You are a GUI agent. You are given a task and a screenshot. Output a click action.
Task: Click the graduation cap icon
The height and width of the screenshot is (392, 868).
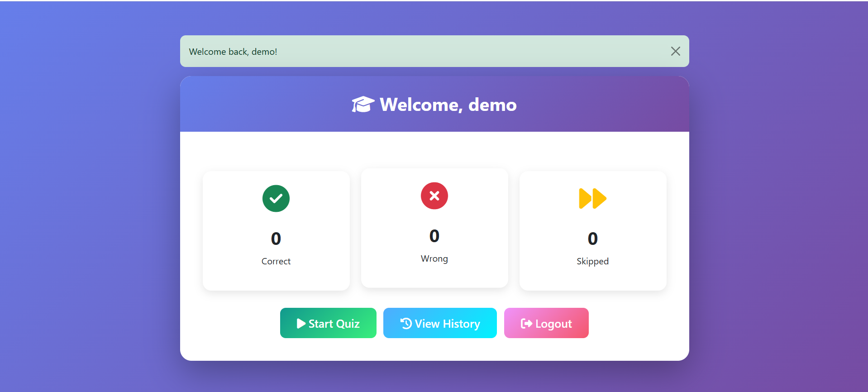[363, 105]
